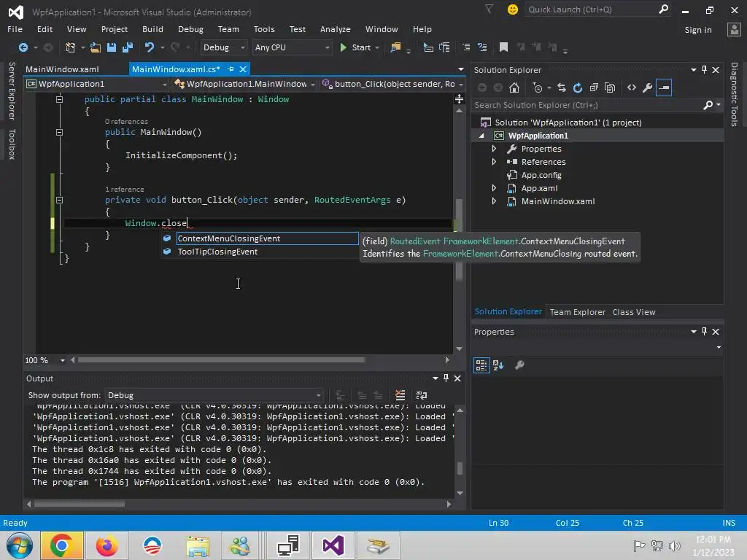747x560 pixels.
Task: Toggle Categorized view in the Properties panel
Action: 481,365
